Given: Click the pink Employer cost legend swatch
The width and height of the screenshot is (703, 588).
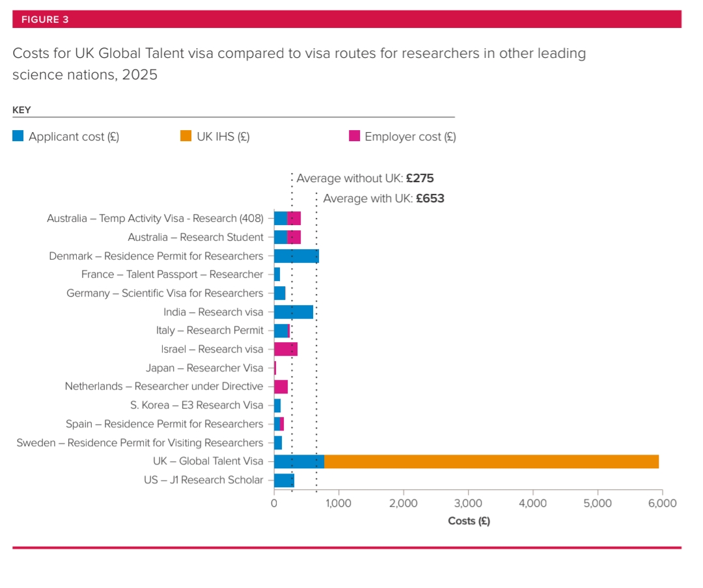Looking at the screenshot, I should click(x=354, y=137).
